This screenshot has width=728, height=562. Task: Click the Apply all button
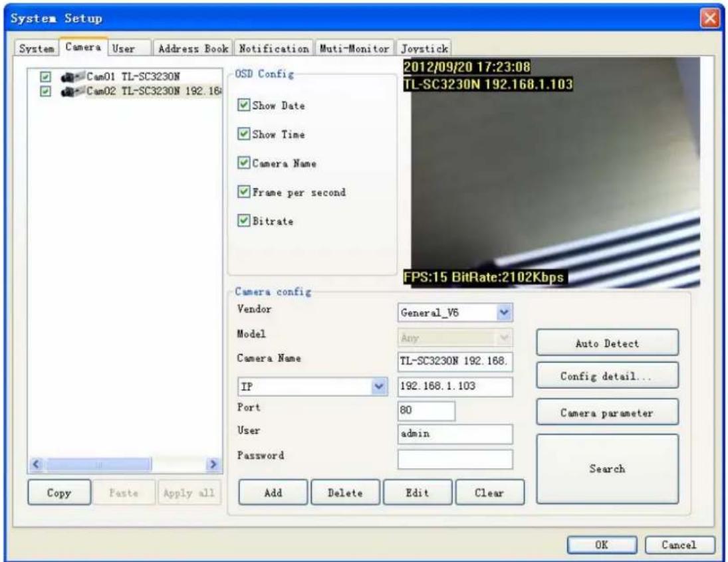(189, 492)
